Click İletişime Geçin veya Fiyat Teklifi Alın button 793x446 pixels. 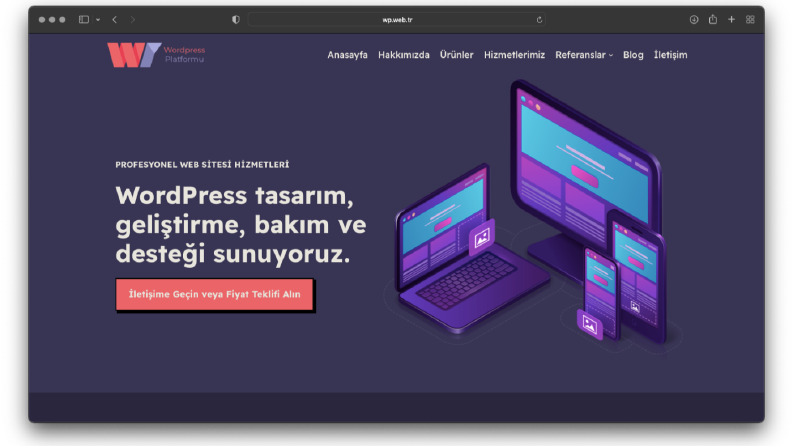click(214, 294)
